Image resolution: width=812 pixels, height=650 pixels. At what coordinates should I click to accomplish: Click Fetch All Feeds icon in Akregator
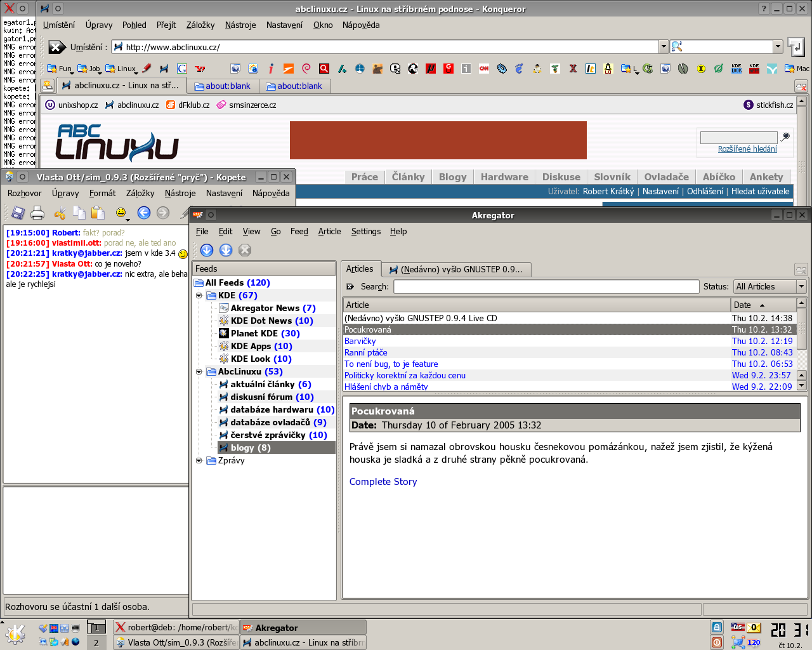click(226, 250)
